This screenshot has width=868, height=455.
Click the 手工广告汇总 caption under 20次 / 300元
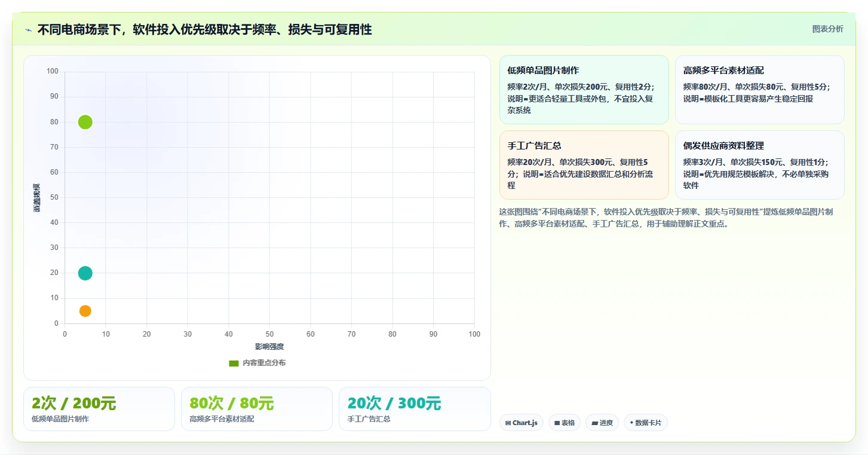click(369, 419)
